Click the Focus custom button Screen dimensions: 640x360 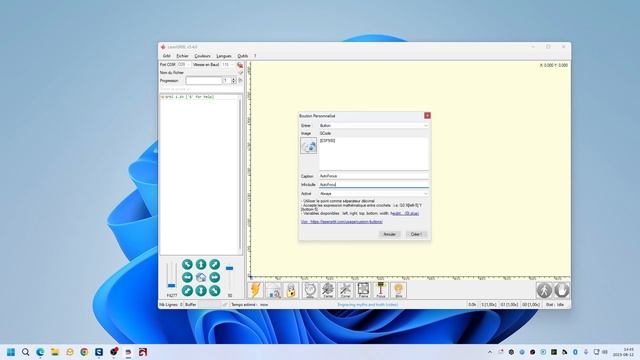pyautogui.click(x=381, y=290)
